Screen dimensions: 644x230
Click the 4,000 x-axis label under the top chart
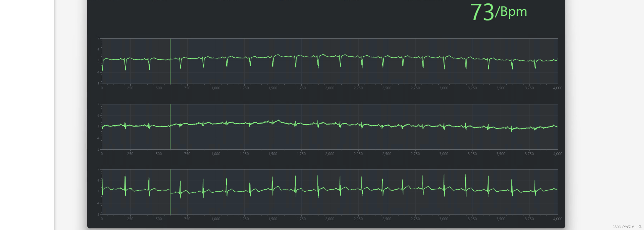pos(558,88)
